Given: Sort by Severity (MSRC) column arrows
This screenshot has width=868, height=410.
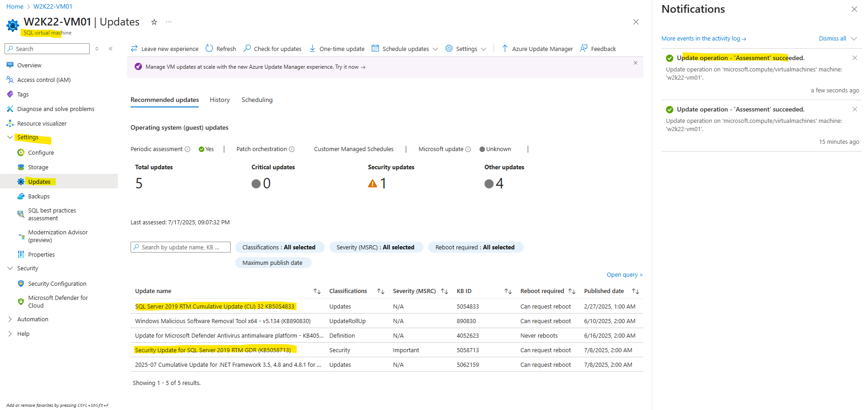Looking at the screenshot, I should (x=444, y=291).
